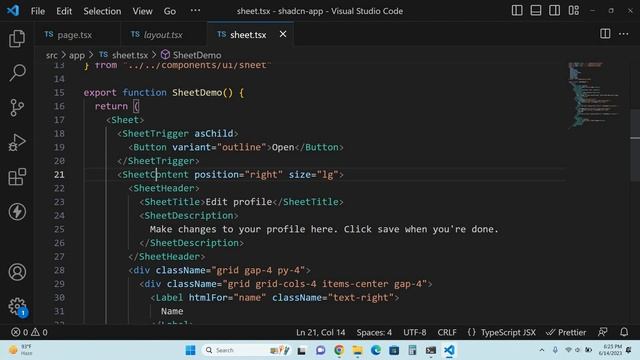Click the position="right" attribute

[238, 175]
